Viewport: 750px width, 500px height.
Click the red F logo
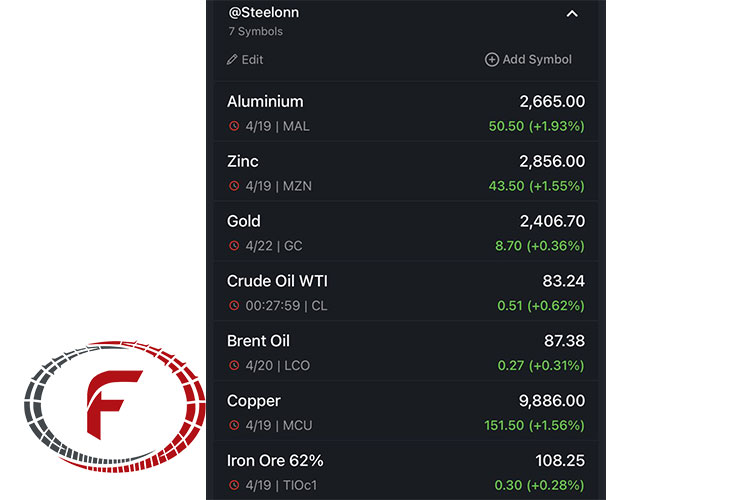[115, 407]
